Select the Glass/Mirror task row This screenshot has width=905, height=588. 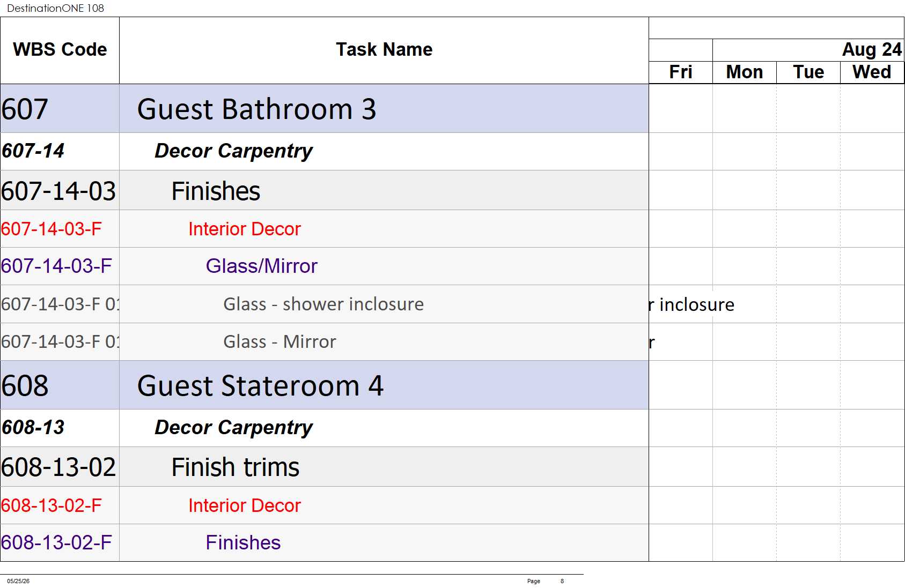(325, 266)
